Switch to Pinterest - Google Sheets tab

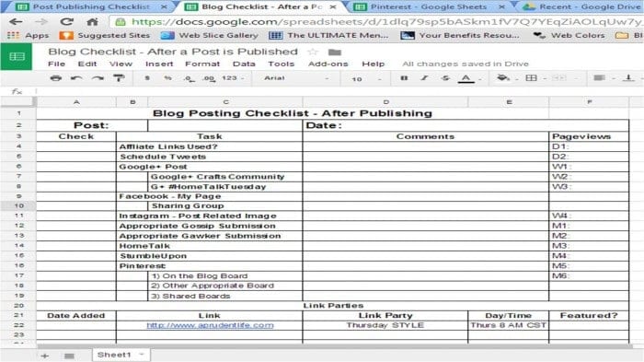point(429,6)
